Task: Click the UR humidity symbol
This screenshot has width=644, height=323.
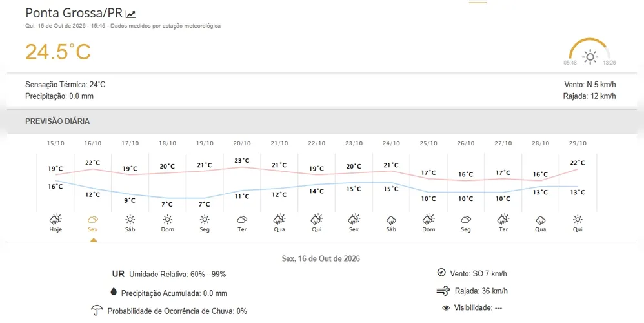Action: (x=118, y=274)
